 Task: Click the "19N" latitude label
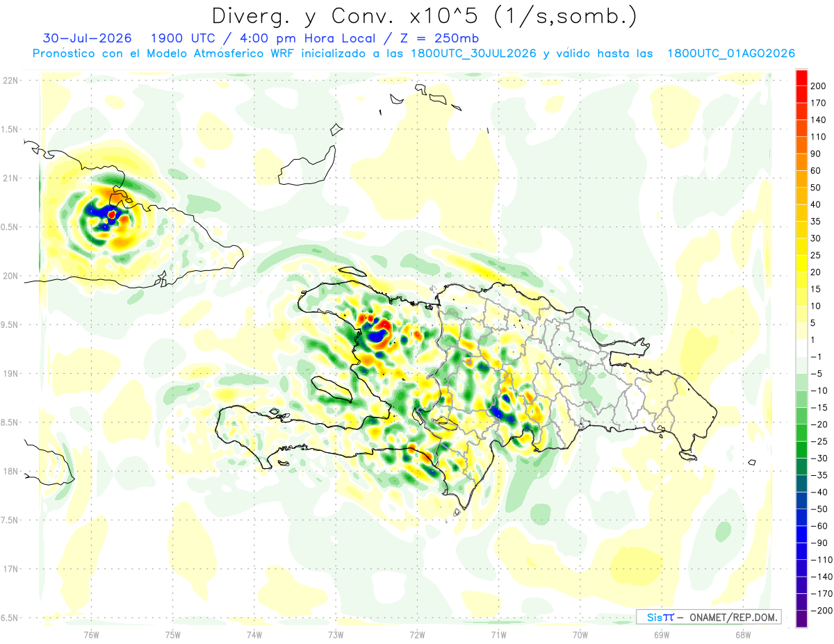click(12, 374)
